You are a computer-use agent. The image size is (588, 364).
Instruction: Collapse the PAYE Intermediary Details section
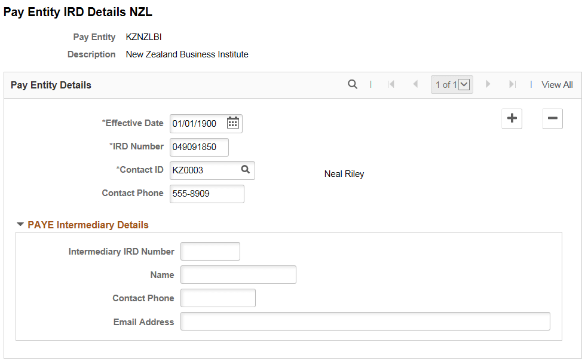tap(21, 224)
